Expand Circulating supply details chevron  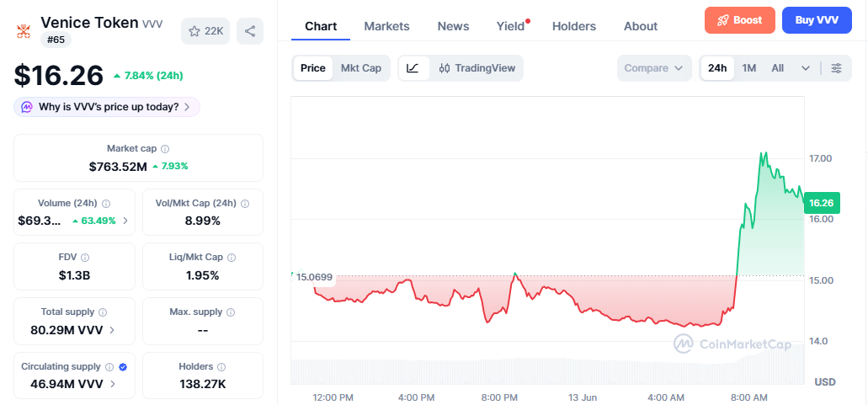[x=112, y=383]
